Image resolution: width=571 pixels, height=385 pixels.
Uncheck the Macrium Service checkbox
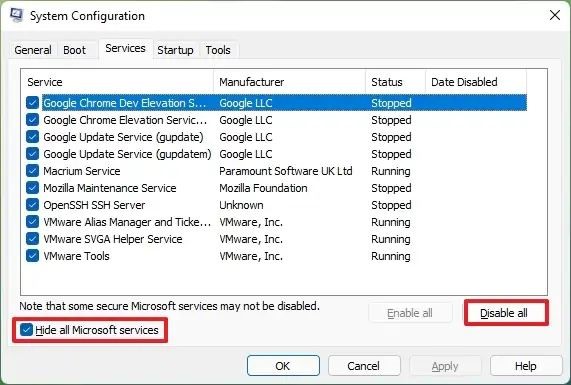[32, 171]
